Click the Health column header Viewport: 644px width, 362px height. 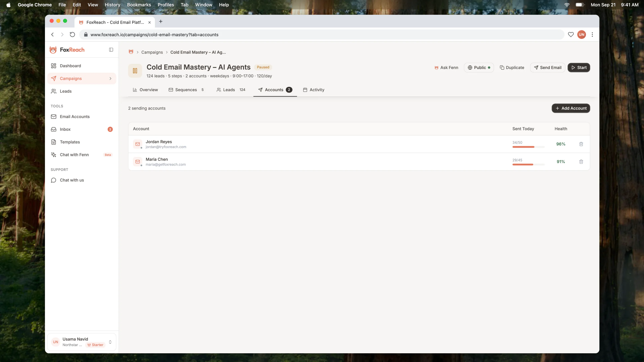561,129
